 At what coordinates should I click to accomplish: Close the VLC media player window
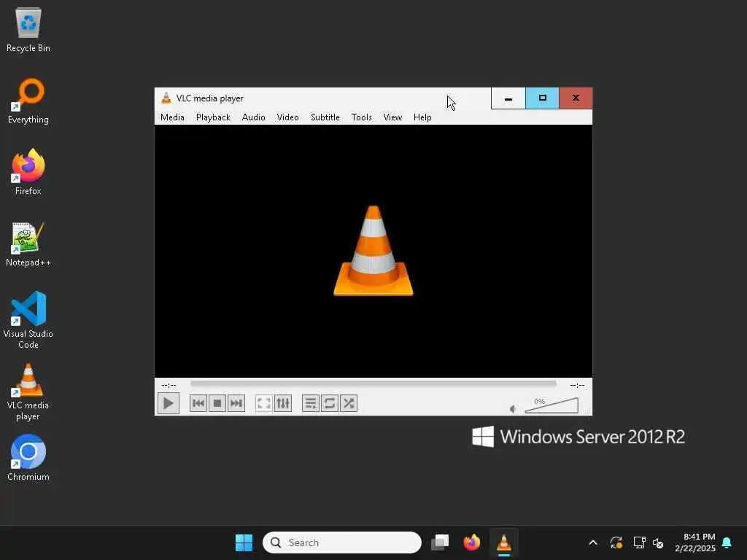(x=576, y=98)
